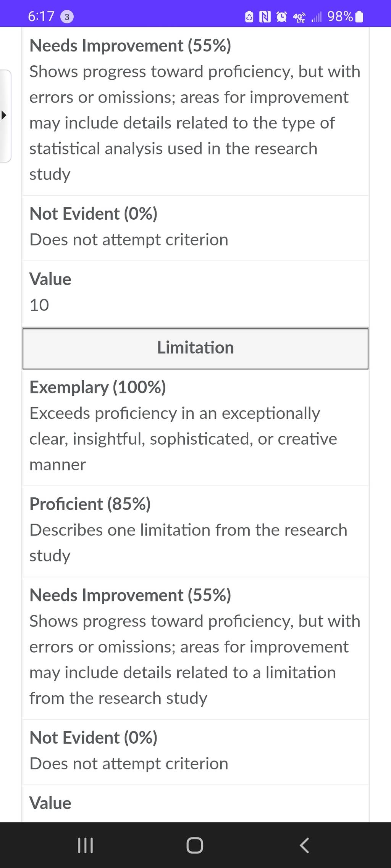Expand the side panel arrow tab
391x868 pixels.
(5, 116)
